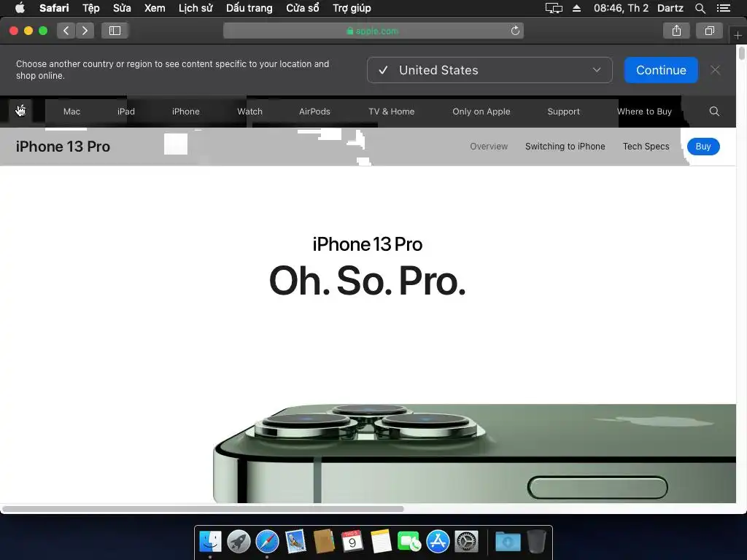
Task: Open the Lịch sử menu
Action: 196,8
